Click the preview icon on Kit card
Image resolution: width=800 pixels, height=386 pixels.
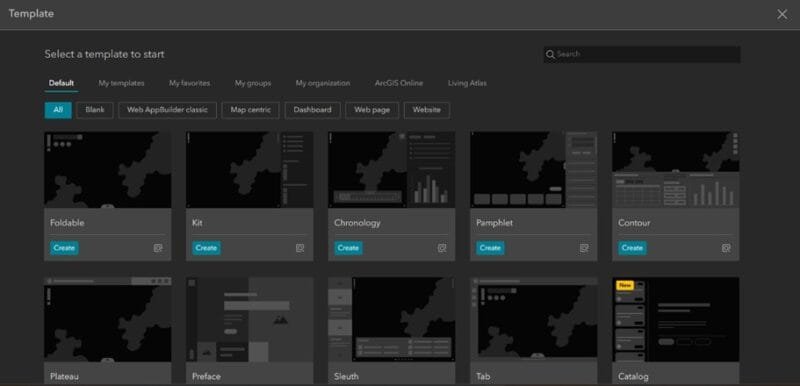tap(300, 248)
